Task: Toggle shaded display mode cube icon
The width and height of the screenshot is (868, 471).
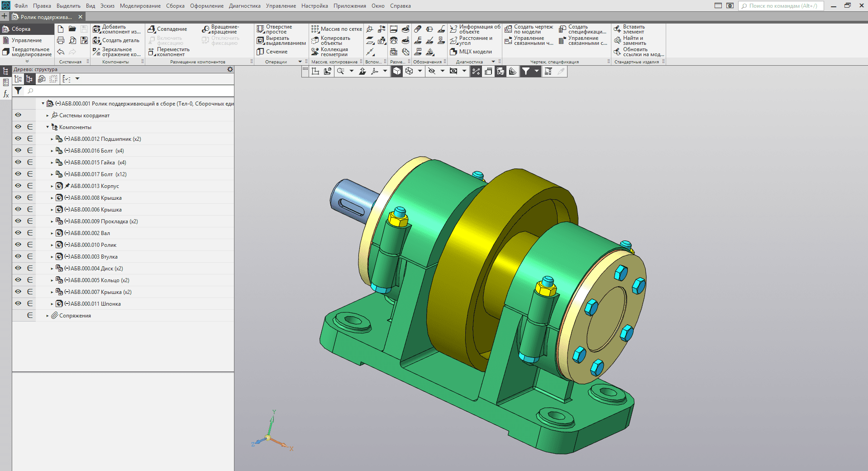Action: click(397, 71)
